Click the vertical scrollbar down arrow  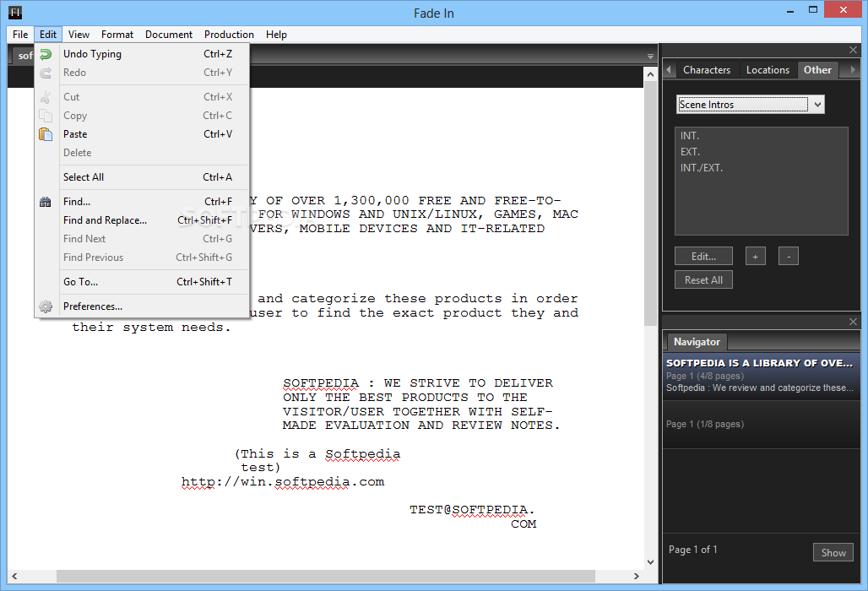(650, 562)
